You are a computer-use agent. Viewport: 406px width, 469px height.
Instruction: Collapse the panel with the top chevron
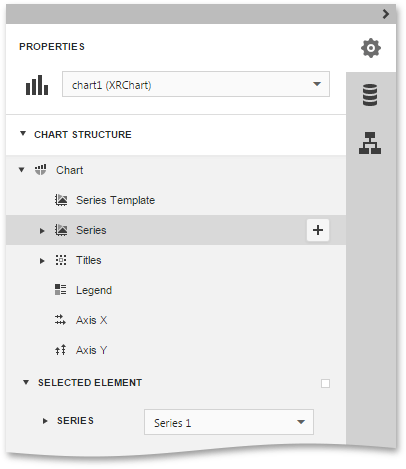pos(386,14)
